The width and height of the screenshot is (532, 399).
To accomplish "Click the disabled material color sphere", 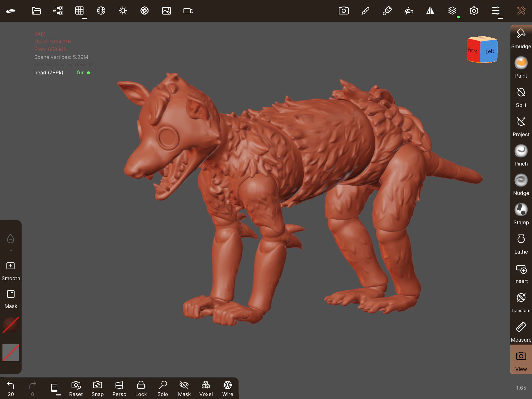I will point(11,325).
